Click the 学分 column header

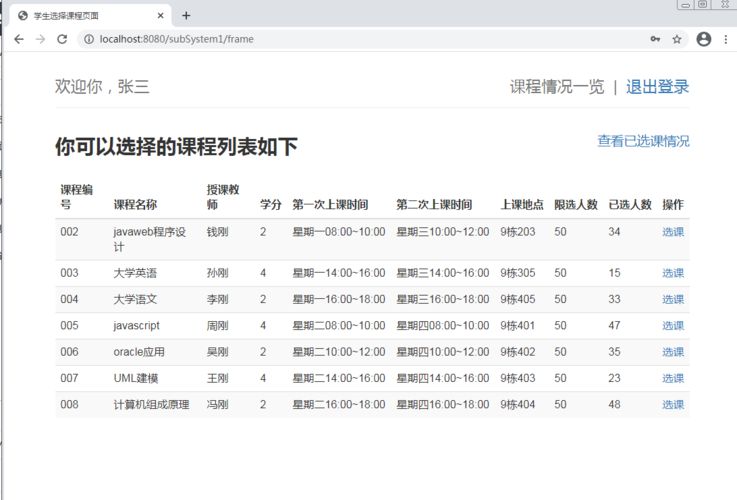(271, 204)
